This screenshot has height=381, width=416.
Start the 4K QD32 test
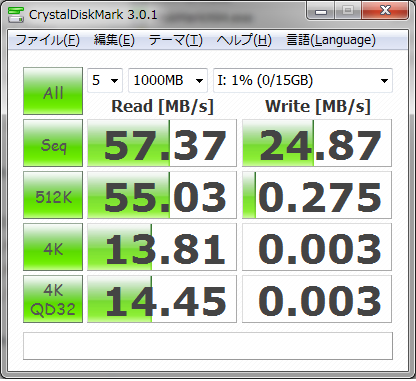click(x=53, y=299)
